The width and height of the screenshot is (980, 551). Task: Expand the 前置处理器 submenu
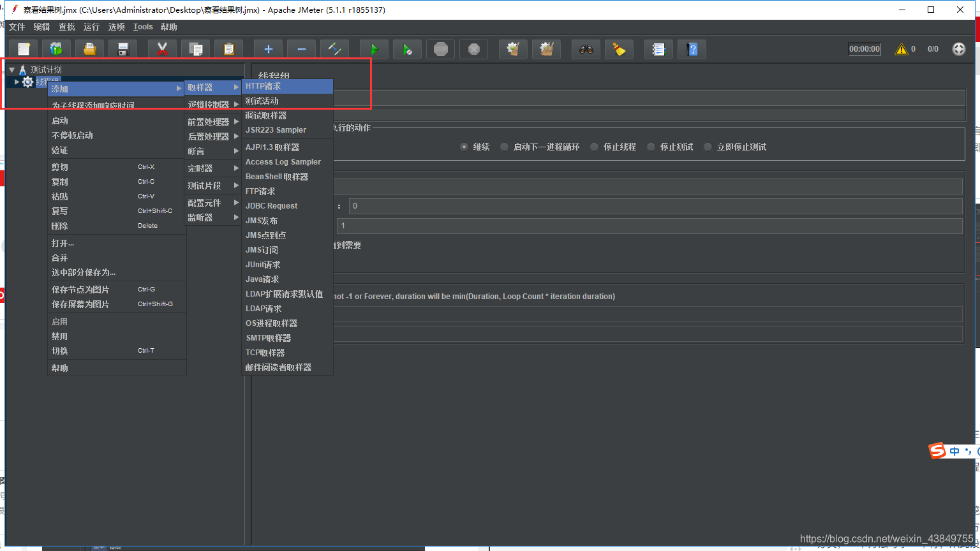tap(213, 122)
